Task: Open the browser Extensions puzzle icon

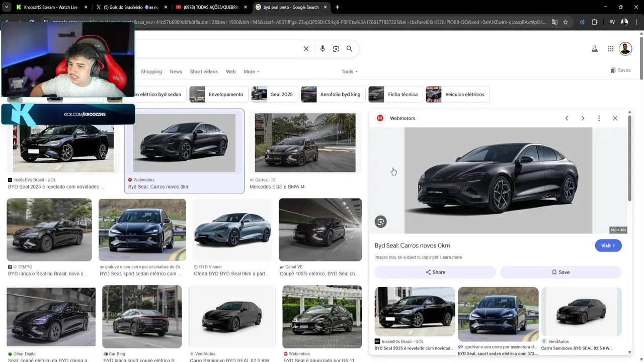Action: (x=595, y=22)
